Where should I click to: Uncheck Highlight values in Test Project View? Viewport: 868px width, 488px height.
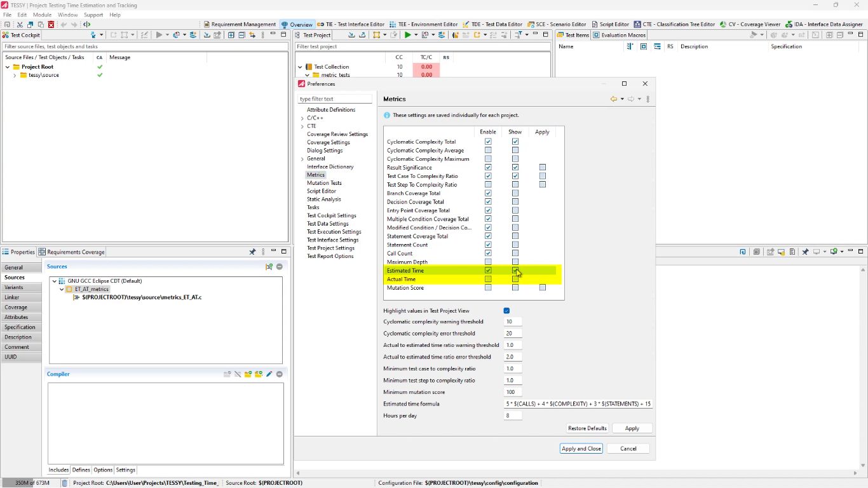pyautogui.click(x=506, y=311)
